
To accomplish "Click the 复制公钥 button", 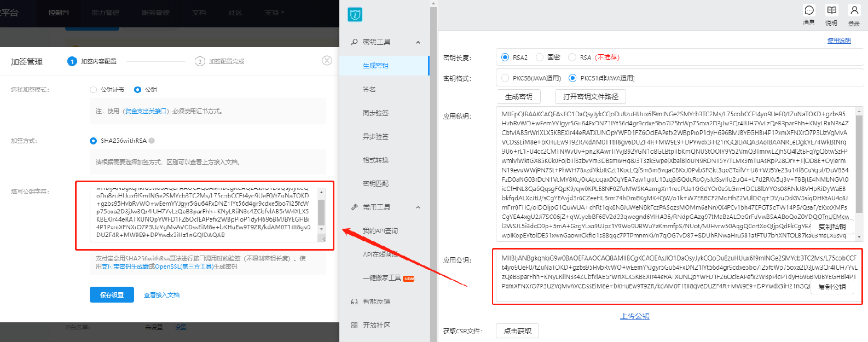I will tap(832, 287).
